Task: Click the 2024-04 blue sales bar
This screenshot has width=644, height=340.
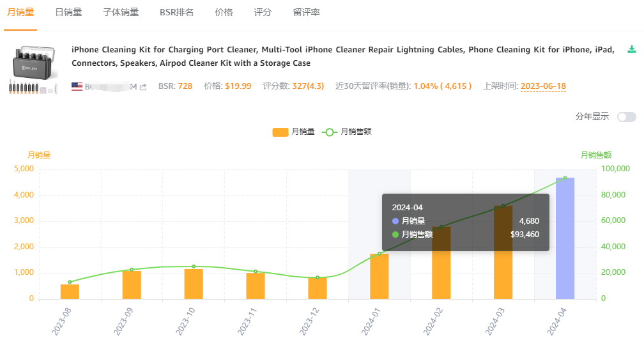Action: click(565, 238)
